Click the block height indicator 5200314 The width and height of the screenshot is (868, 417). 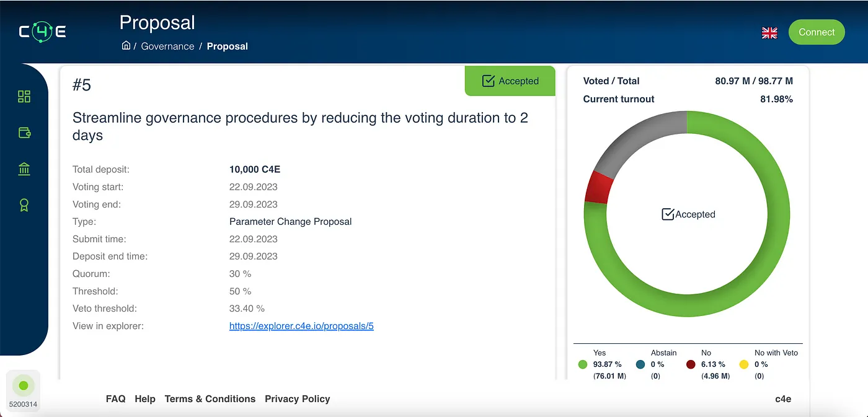pos(23,390)
